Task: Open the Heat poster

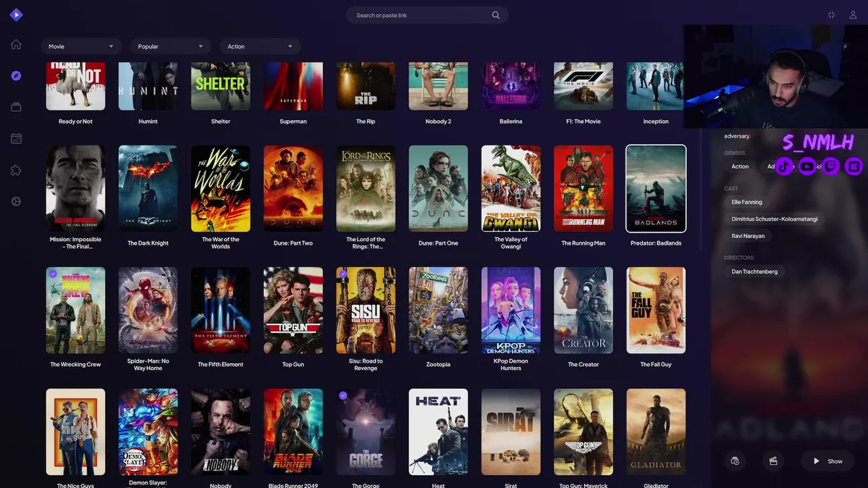Action: tap(438, 432)
